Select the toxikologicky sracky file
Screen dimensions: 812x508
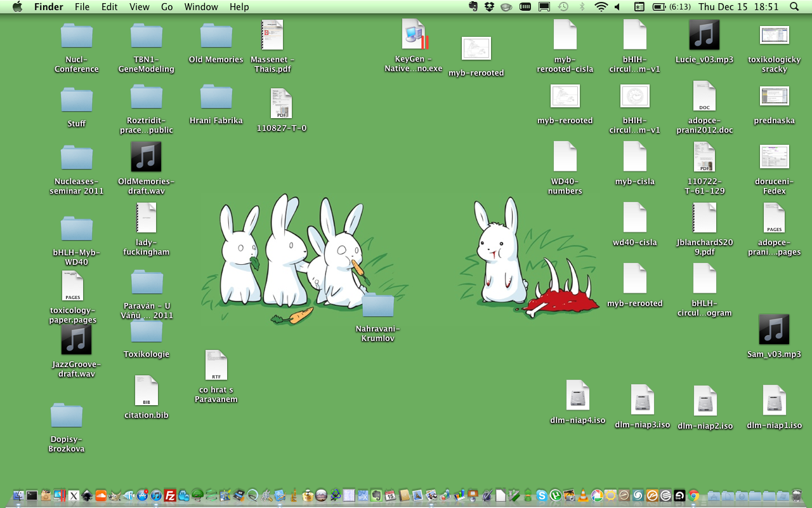[x=775, y=36]
